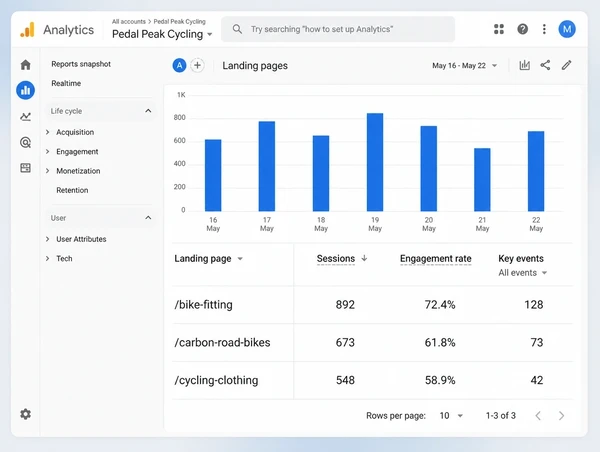Screen dimensions: 600x452
Task: Click the A comparison segment badge
Action: (179, 65)
